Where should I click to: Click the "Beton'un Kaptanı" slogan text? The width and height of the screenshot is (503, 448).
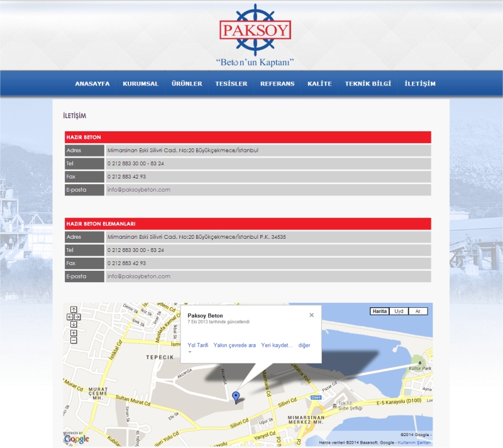tap(255, 62)
